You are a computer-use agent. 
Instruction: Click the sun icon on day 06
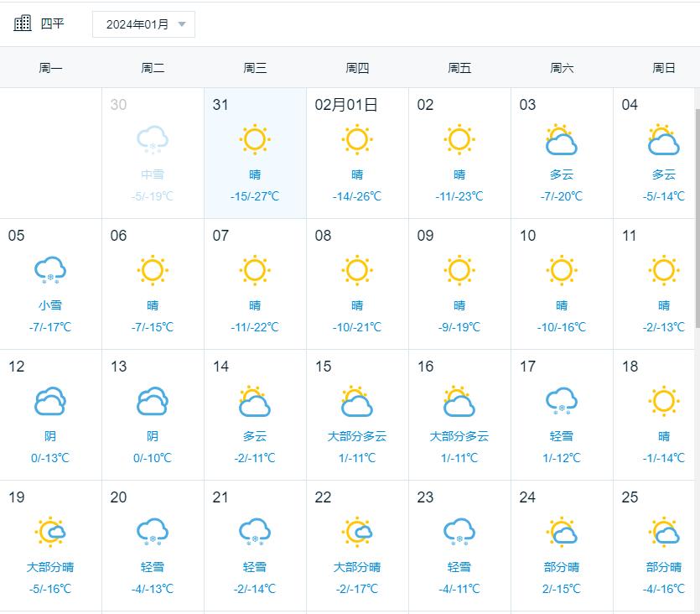(153, 270)
